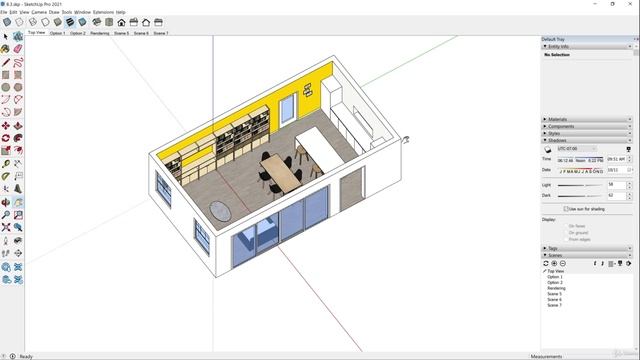The image size is (640, 360).
Task: Toggle the On faces display checkbox
Action: 567,226
